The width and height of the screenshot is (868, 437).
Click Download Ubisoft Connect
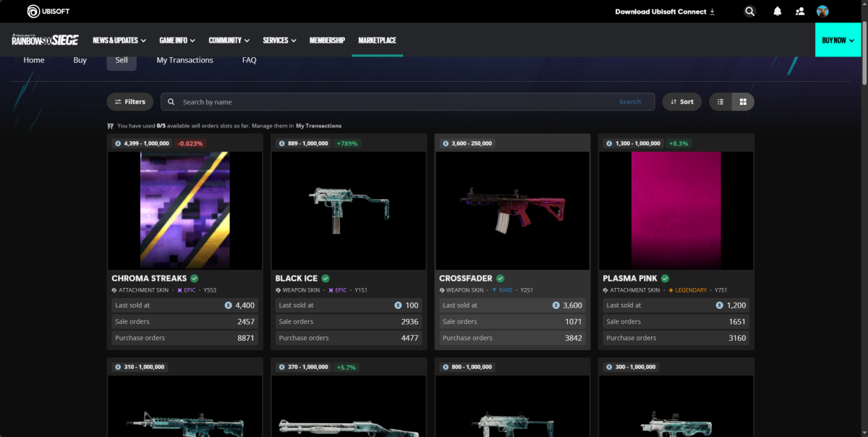665,12
